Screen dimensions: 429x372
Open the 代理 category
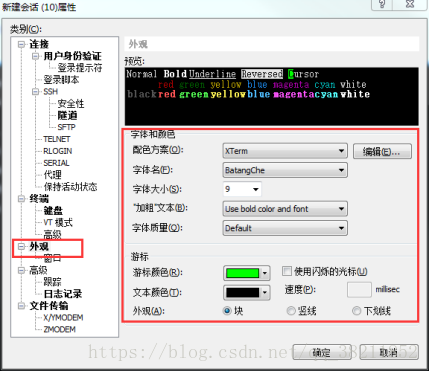[52, 175]
